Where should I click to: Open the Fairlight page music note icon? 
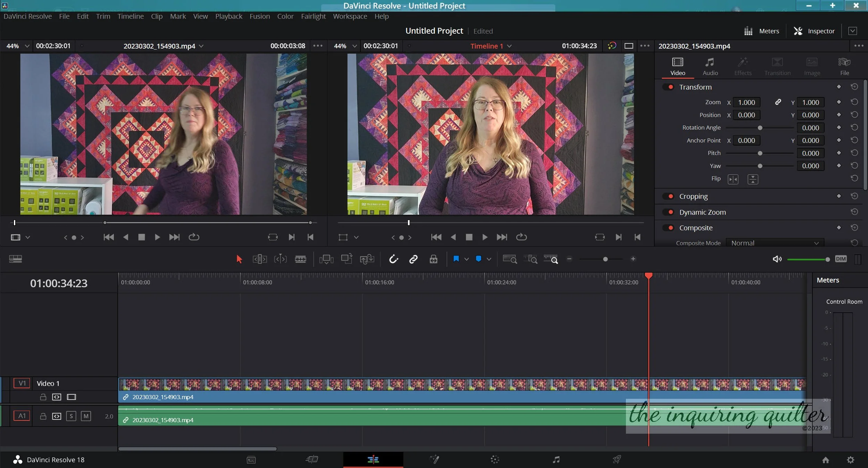click(556, 460)
